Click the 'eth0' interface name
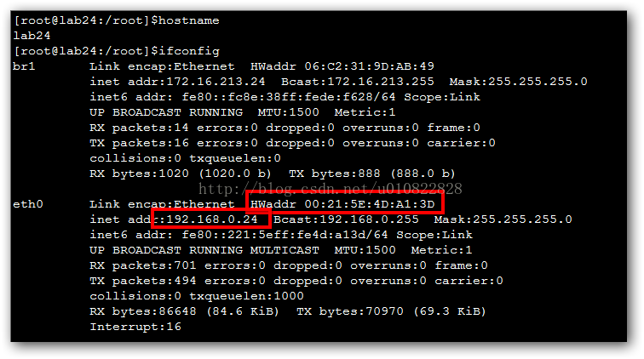The width and height of the screenshot is (644, 359). point(28,204)
